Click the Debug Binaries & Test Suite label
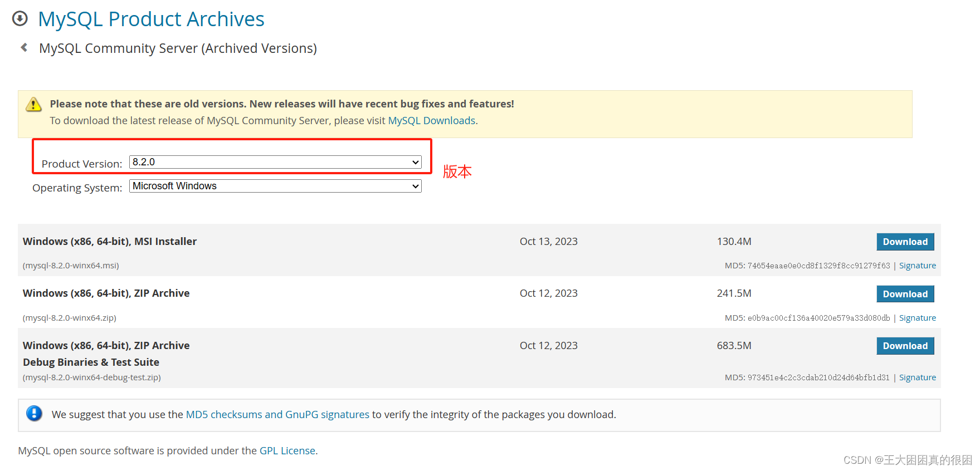This screenshot has width=980, height=471. tap(91, 362)
